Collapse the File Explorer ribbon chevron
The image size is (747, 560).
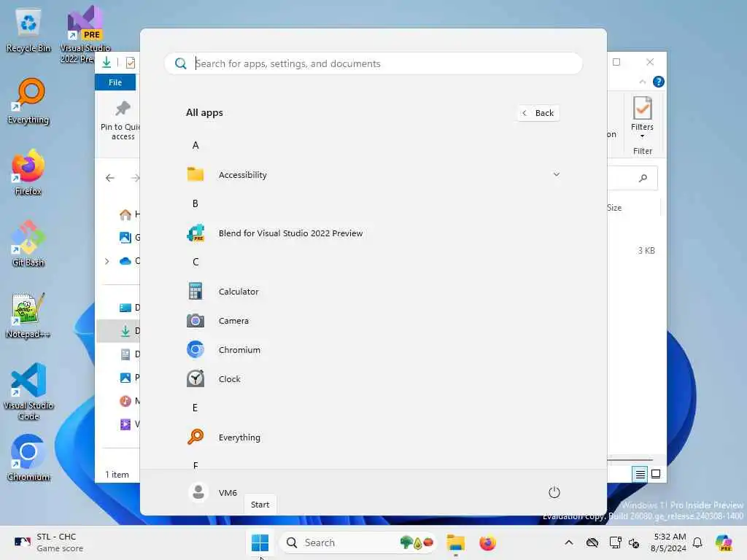642,82
